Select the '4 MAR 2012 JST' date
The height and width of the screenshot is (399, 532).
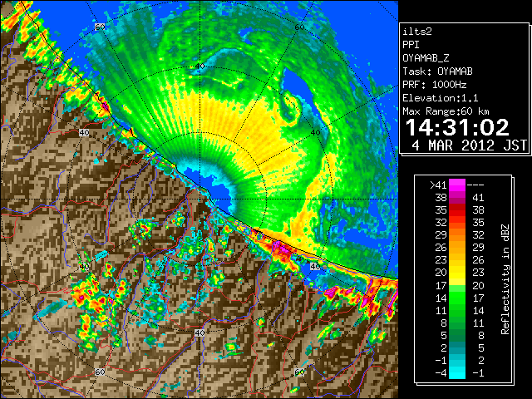tap(469, 145)
